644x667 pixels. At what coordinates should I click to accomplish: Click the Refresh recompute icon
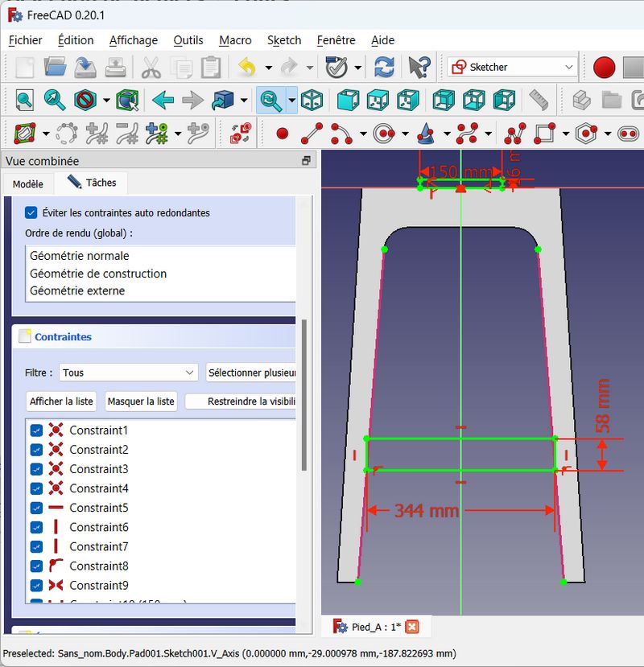coord(385,67)
